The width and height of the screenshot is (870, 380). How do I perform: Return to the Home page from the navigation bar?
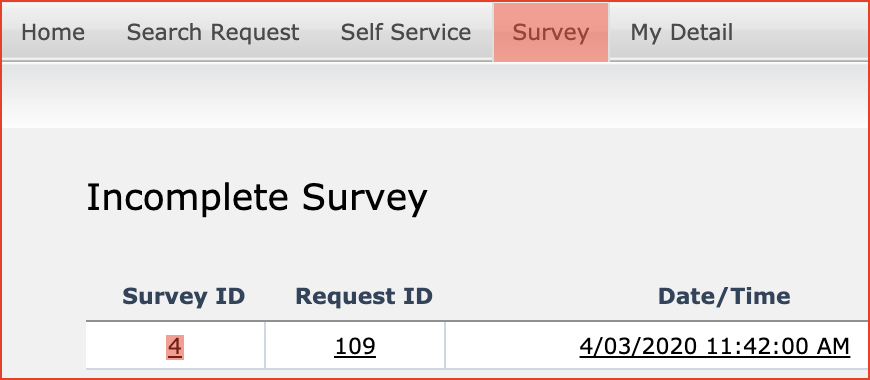[x=53, y=32]
